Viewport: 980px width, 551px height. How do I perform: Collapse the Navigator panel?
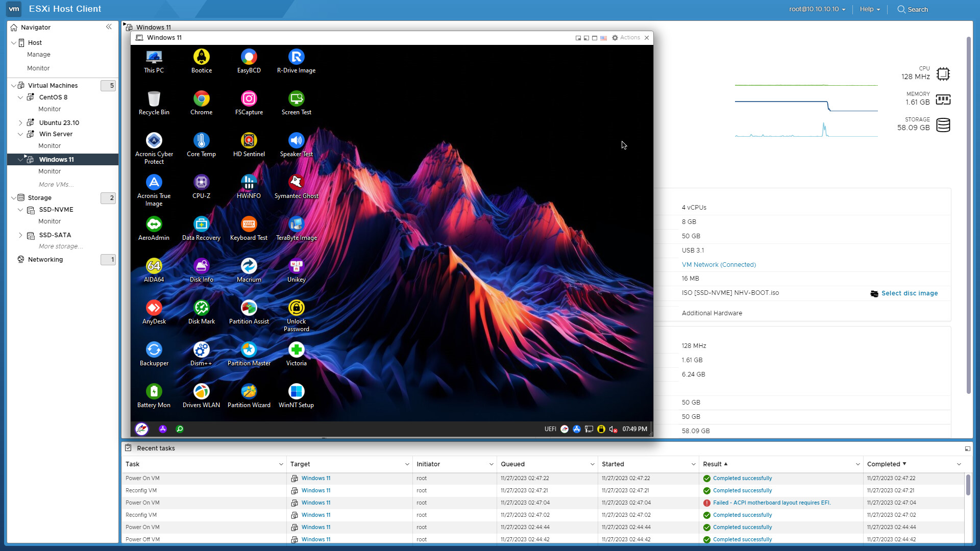tap(109, 27)
